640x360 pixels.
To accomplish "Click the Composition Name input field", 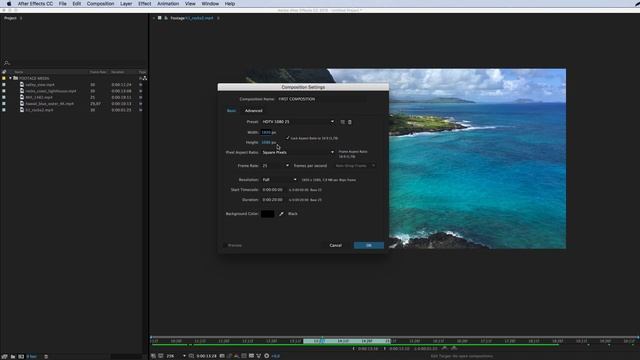I will pos(322,99).
